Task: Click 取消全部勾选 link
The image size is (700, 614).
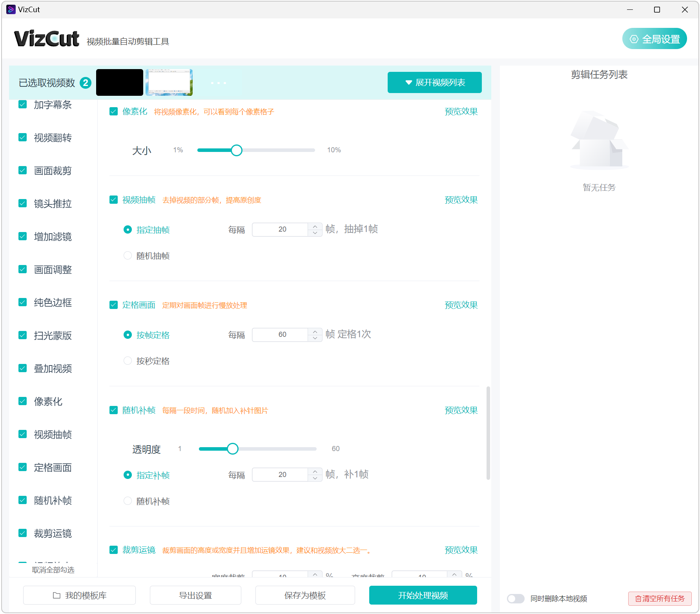Action: 53,570
